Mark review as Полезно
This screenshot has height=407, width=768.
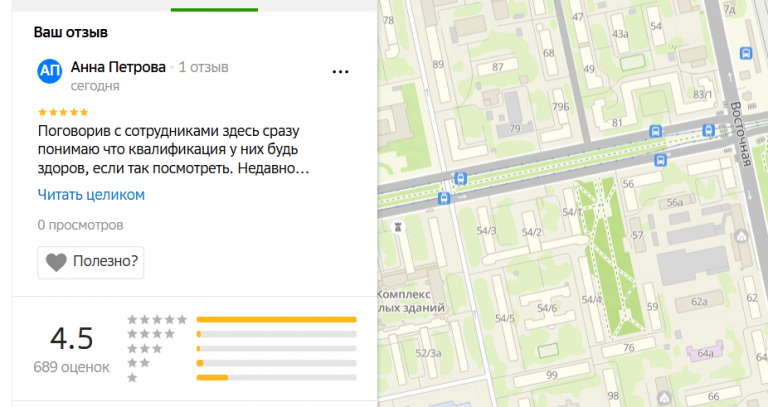coord(91,263)
